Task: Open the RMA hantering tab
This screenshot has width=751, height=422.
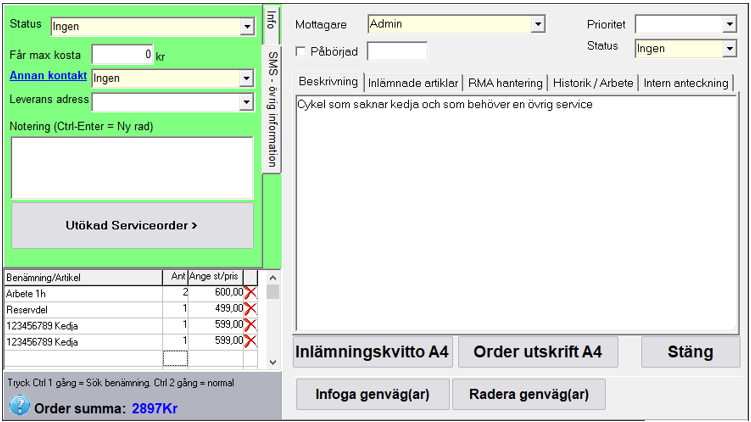Action: coord(505,83)
